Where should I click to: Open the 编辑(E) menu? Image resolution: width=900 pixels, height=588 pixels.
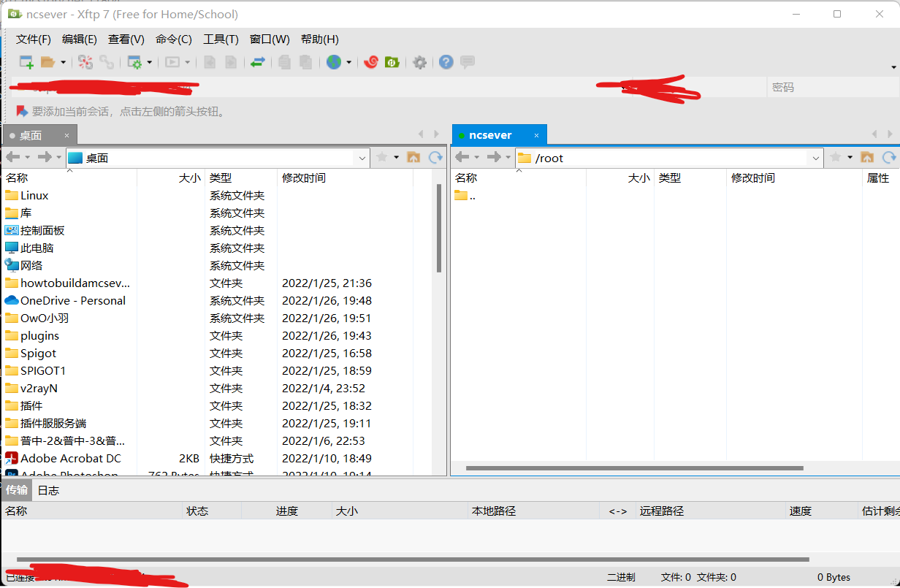[x=80, y=39]
